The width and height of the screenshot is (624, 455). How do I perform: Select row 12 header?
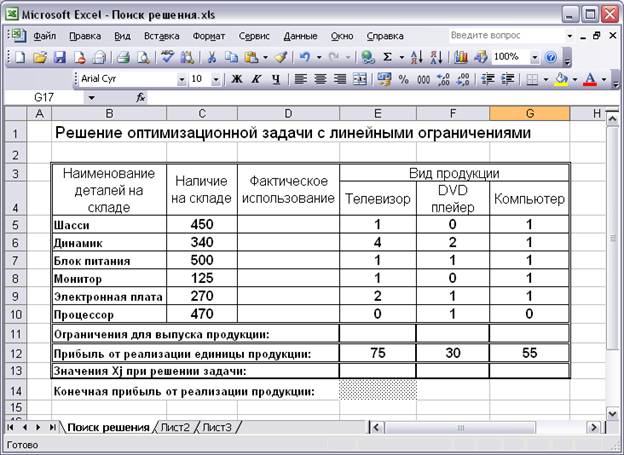15,353
